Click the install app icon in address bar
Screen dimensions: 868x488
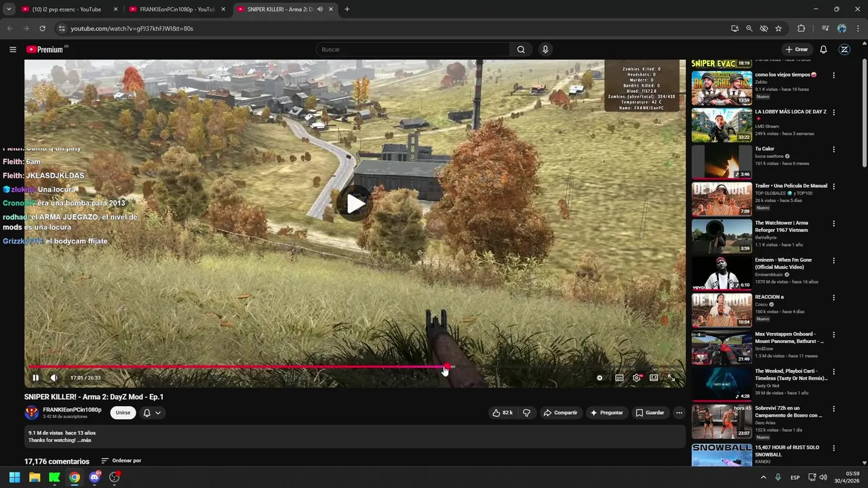[735, 28]
